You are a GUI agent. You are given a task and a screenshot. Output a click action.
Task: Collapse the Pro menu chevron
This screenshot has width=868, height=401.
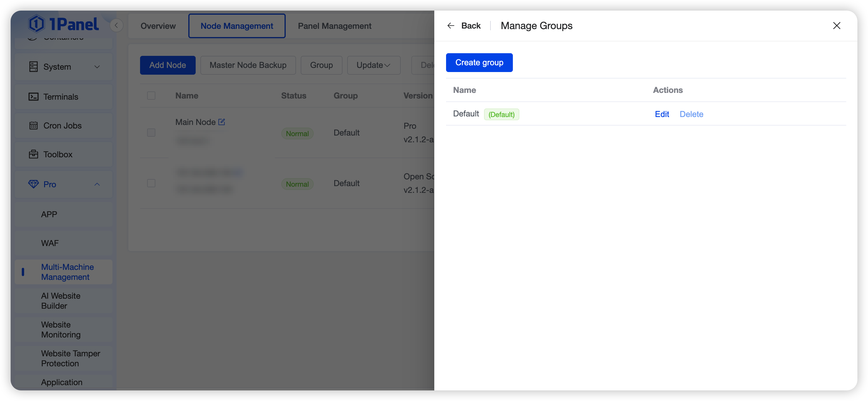pos(97,184)
